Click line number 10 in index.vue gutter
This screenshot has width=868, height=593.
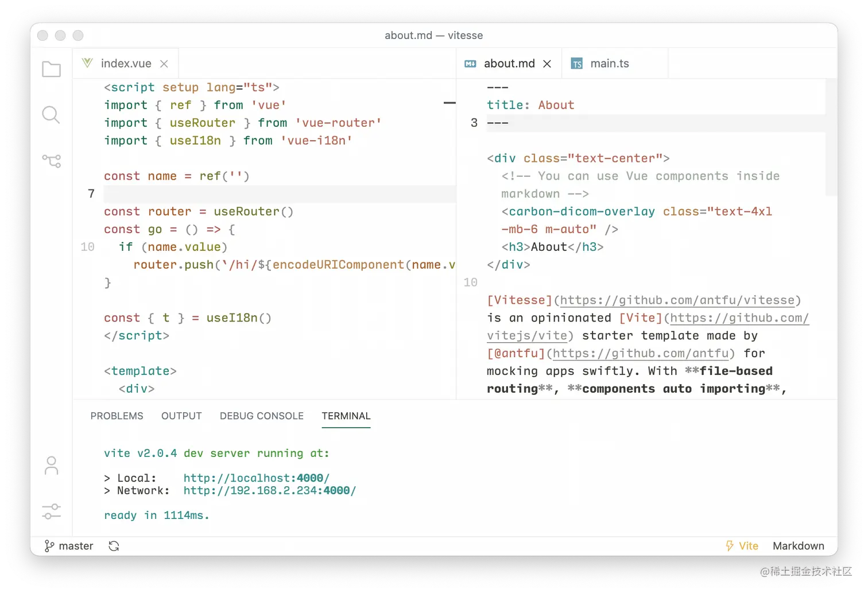click(87, 247)
